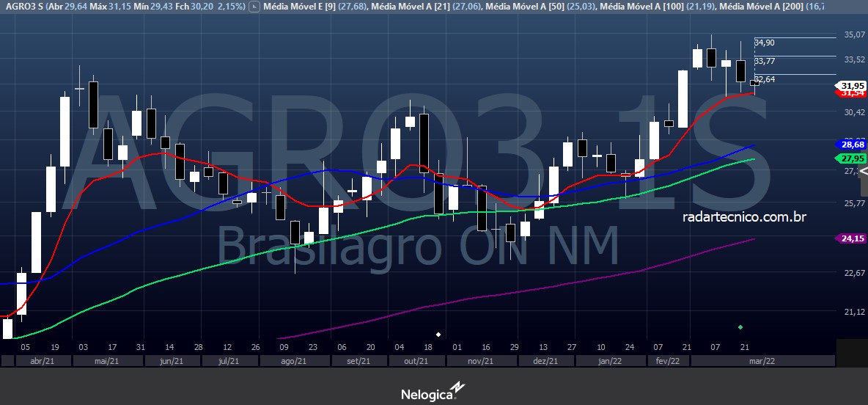Click the green 27,95 moving average tag
Viewport: 868px width, 405px height.
pyautogui.click(x=852, y=158)
